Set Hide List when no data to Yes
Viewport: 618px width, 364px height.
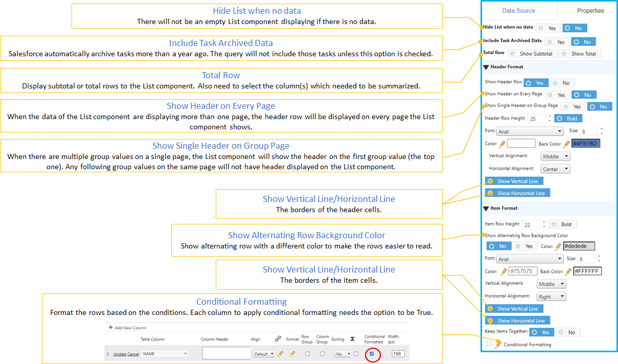point(547,28)
